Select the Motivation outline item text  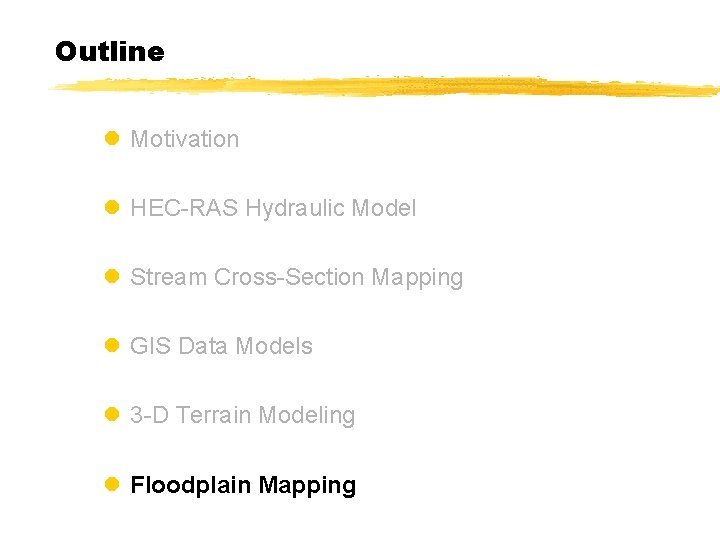click(184, 140)
